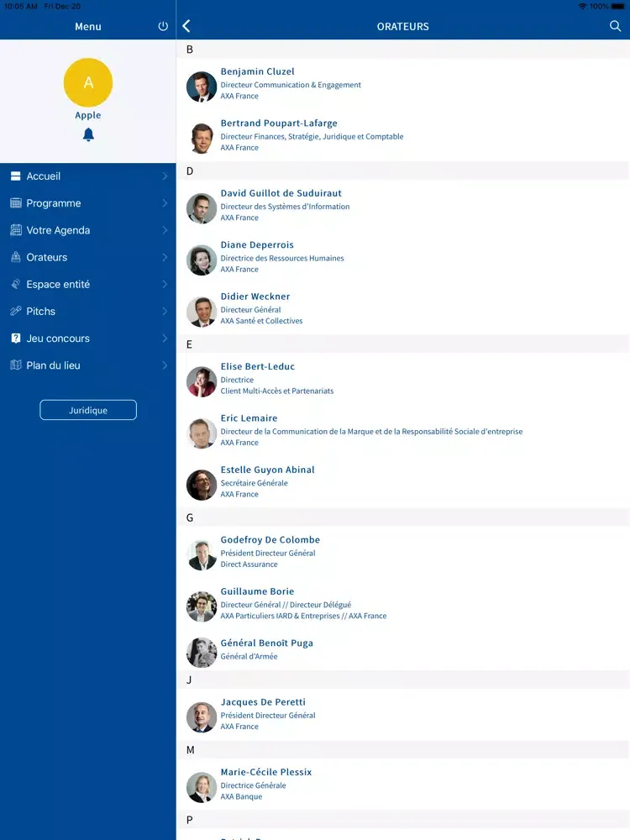This screenshot has height=840, width=630.
Task: Tap Godefroy De Colombe's portrait photo
Action: (x=202, y=555)
